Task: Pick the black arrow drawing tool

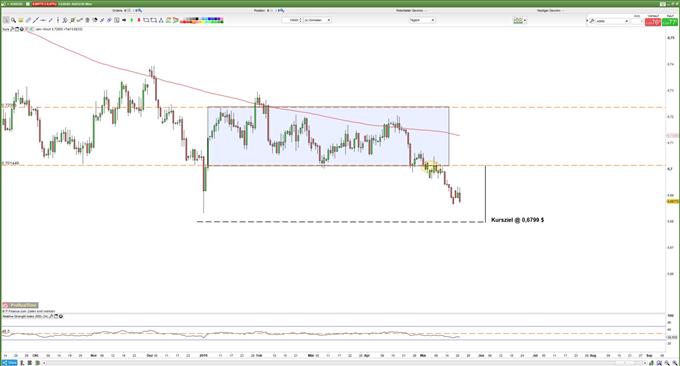Action: pyautogui.click(x=124, y=20)
